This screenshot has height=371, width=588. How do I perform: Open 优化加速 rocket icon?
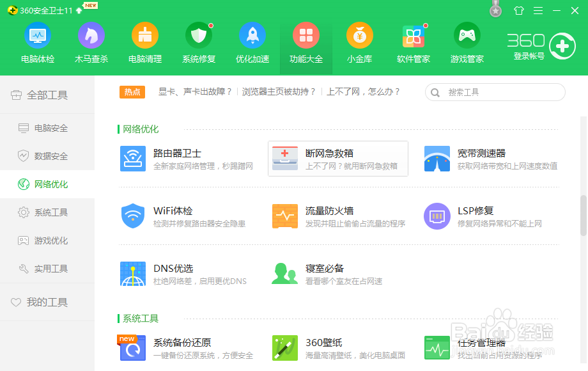point(252,35)
